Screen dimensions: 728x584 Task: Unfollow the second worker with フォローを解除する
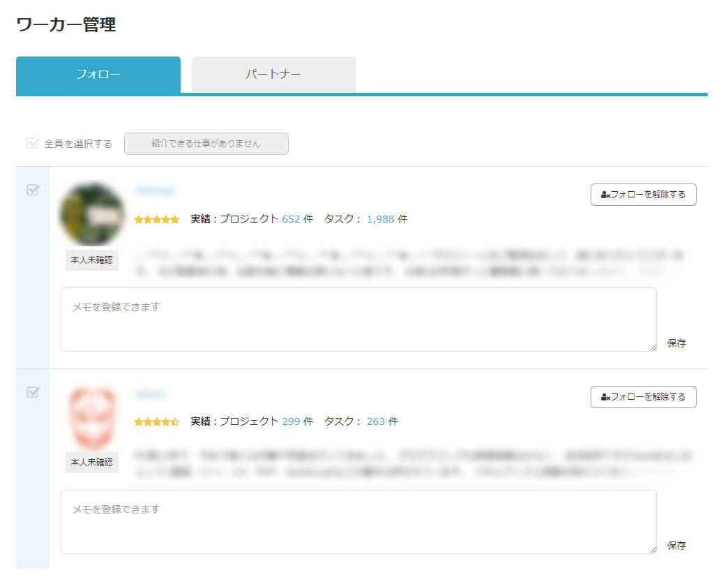point(643,397)
